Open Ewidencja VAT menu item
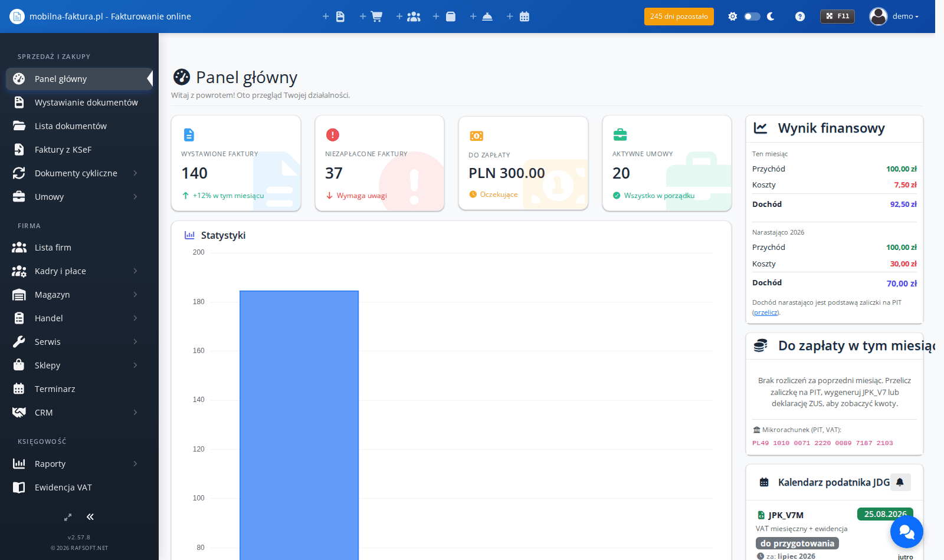 click(79, 487)
